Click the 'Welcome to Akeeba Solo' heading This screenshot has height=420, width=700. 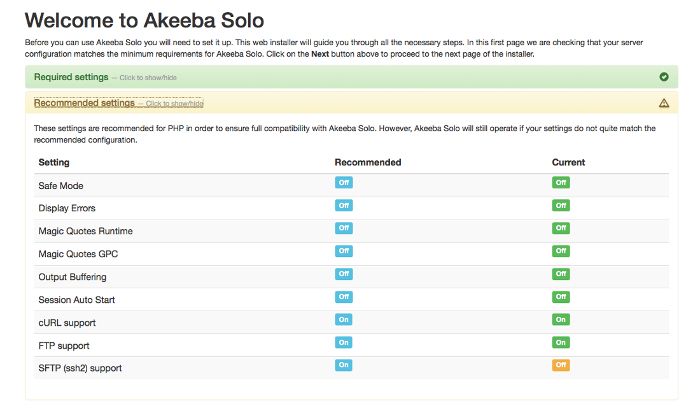pos(144,20)
